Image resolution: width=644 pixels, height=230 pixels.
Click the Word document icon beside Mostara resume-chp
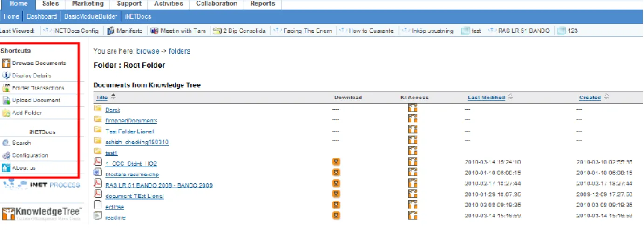98,173
